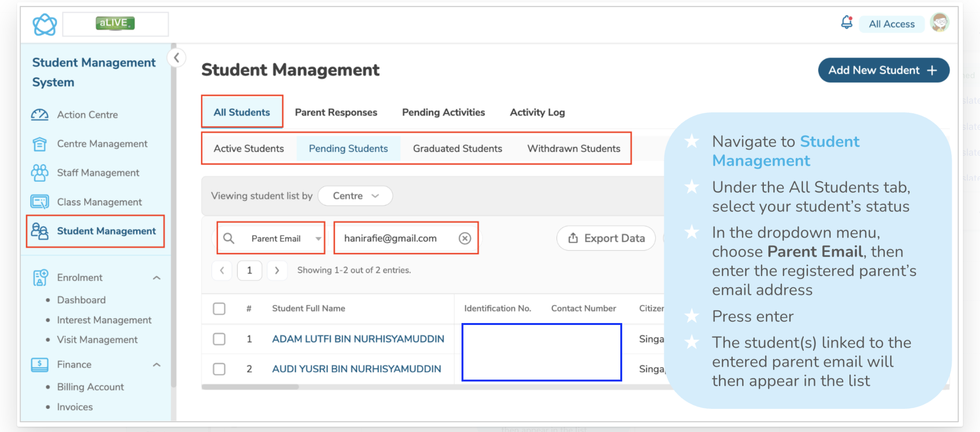Screen dimensions: 980x432
Task: Check the box for AUDI YUSRI row
Action: pos(219,369)
